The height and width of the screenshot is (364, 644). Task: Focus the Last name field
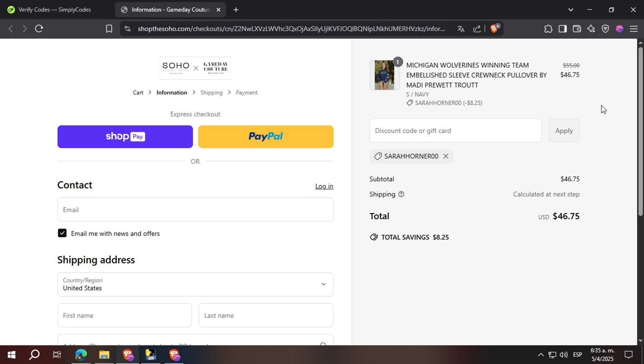point(266,315)
